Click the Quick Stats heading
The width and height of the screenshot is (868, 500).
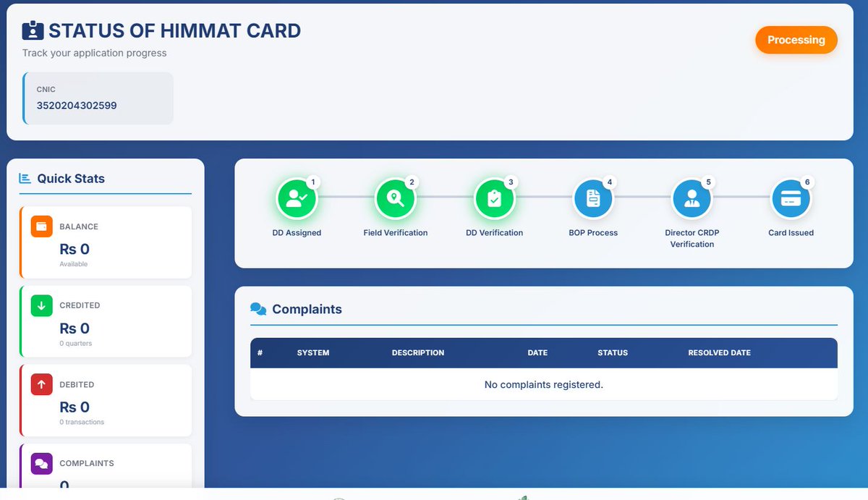coord(71,178)
